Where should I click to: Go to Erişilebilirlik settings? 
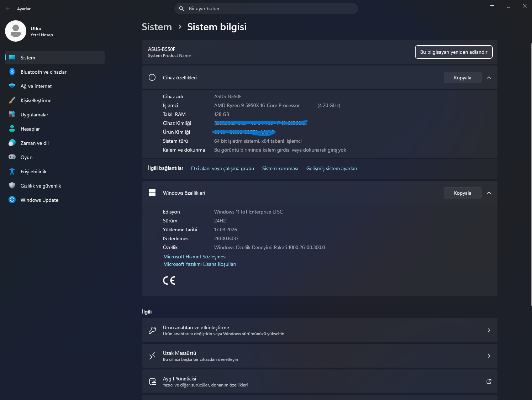click(55, 171)
